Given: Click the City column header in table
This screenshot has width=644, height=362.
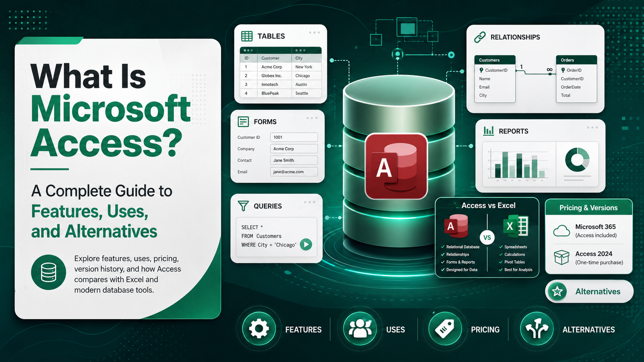Looking at the screenshot, I should [306, 58].
